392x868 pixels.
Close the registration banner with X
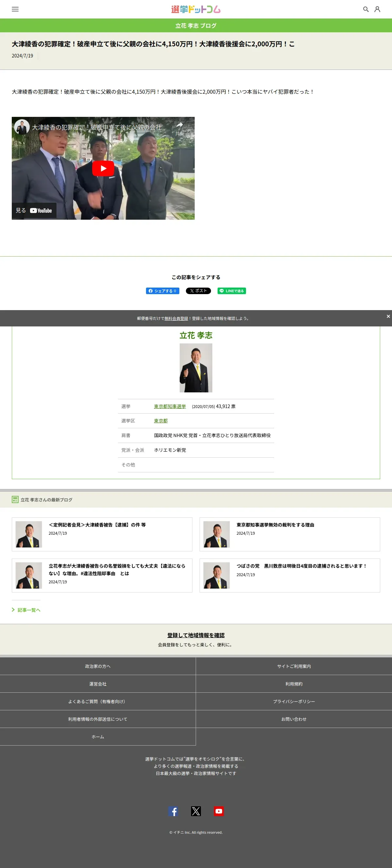[388, 316]
